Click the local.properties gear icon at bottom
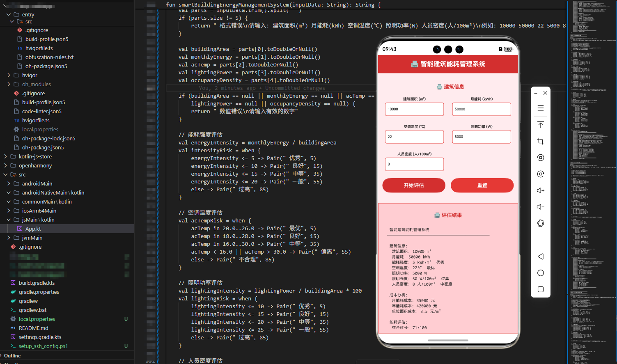Image resolution: width=617 pixels, height=364 pixels. pyautogui.click(x=13, y=319)
